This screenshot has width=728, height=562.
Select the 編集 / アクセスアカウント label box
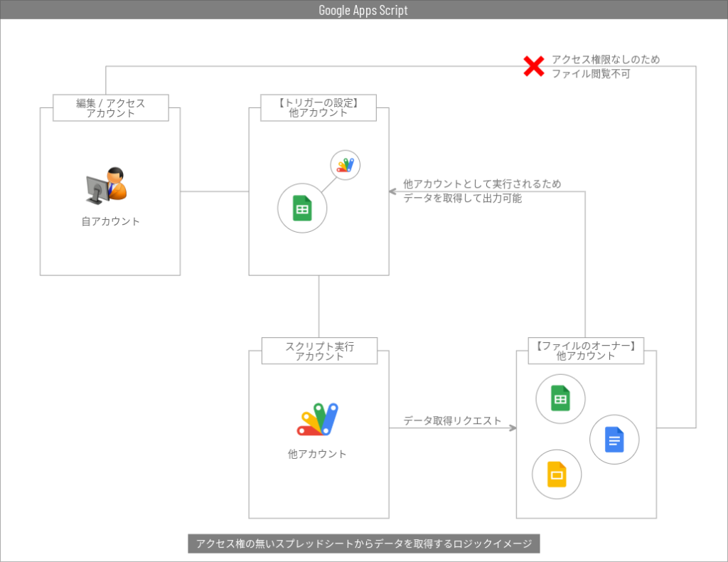(x=110, y=107)
